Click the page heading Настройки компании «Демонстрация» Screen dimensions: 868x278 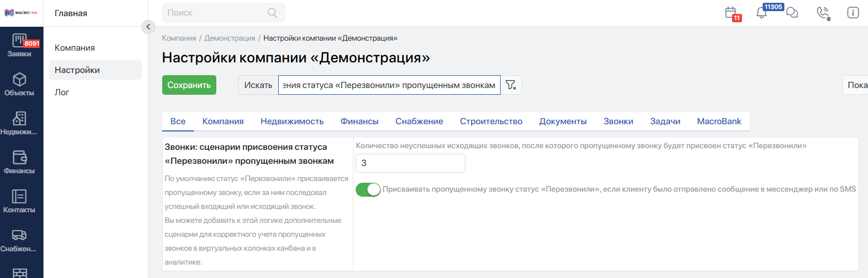(x=296, y=58)
